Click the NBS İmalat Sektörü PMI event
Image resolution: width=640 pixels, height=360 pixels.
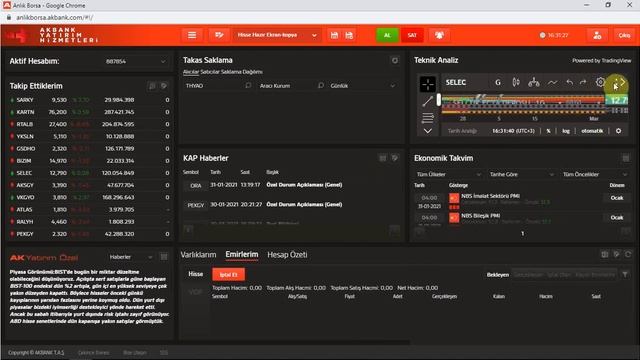point(490,196)
